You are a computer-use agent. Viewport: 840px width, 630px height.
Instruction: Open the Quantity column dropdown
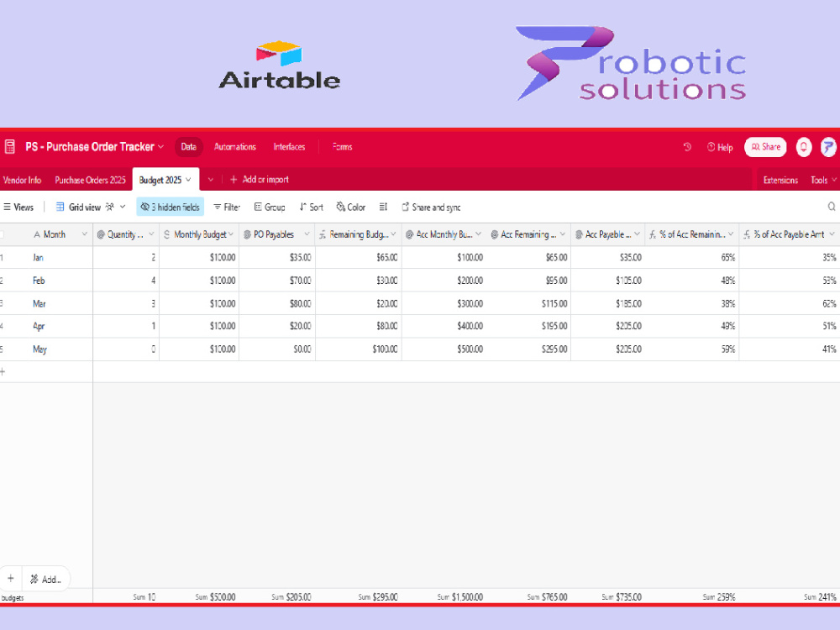coord(151,234)
